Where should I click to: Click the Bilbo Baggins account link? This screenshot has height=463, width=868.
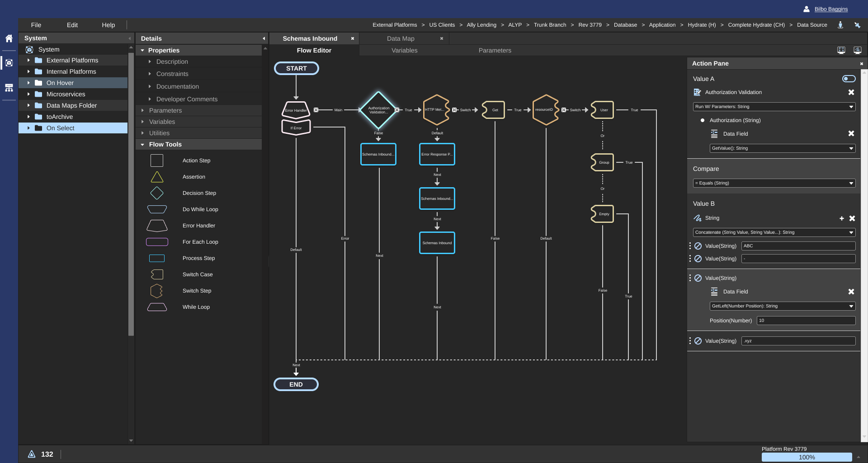830,9
